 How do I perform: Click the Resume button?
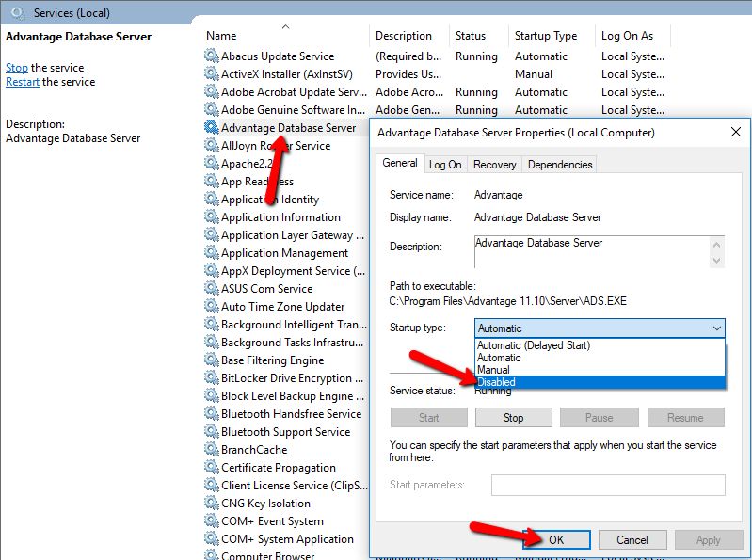[685, 418]
